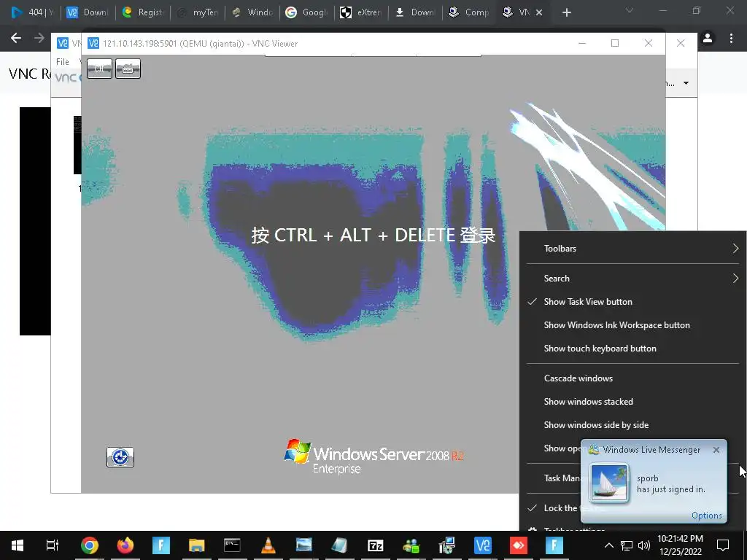Open the browser profile icon

click(708, 38)
